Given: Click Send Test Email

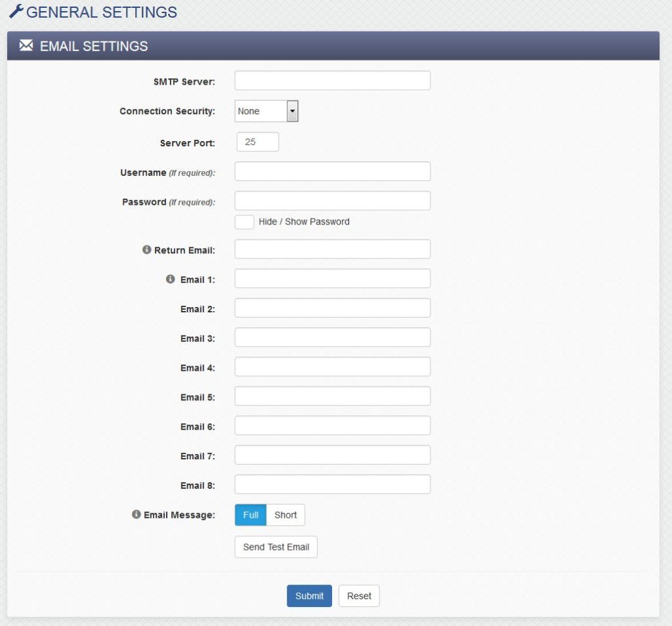Looking at the screenshot, I should [276, 547].
